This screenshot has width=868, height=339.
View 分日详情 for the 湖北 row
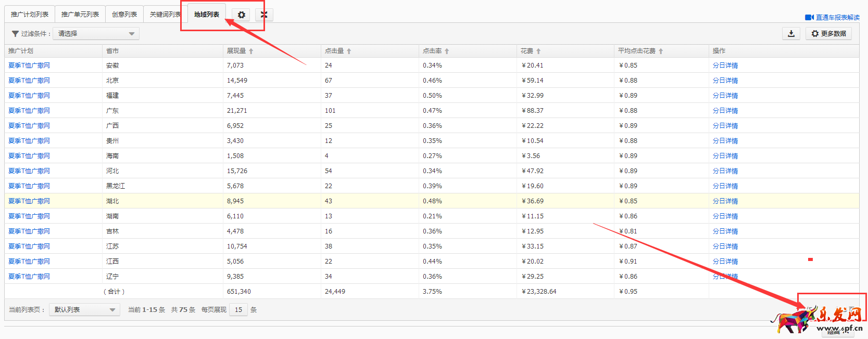[x=725, y=201]
